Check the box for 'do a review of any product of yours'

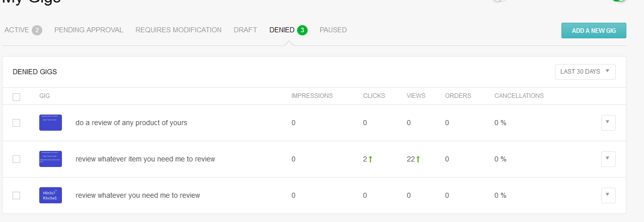pyautogui.click(x=17, y=123)
